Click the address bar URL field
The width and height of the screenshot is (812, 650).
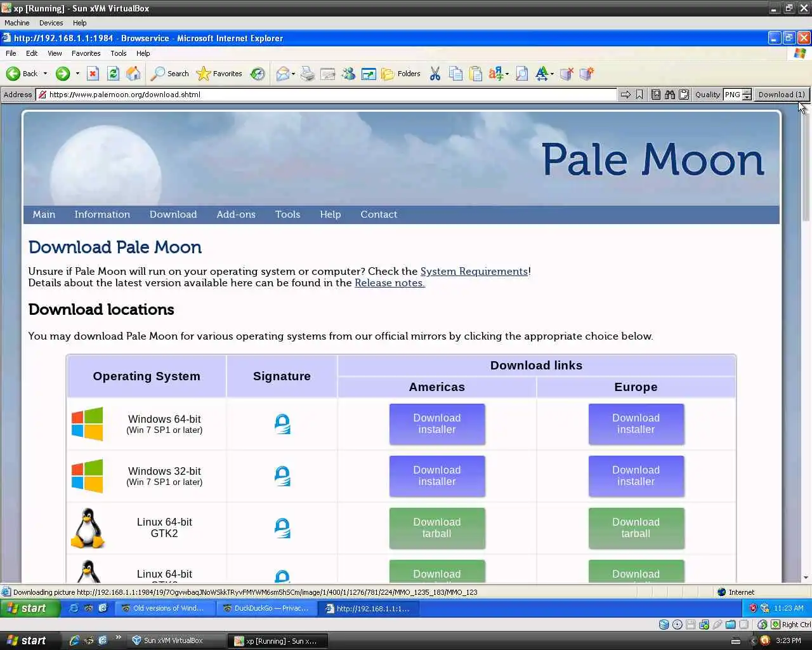coord(327,95)
